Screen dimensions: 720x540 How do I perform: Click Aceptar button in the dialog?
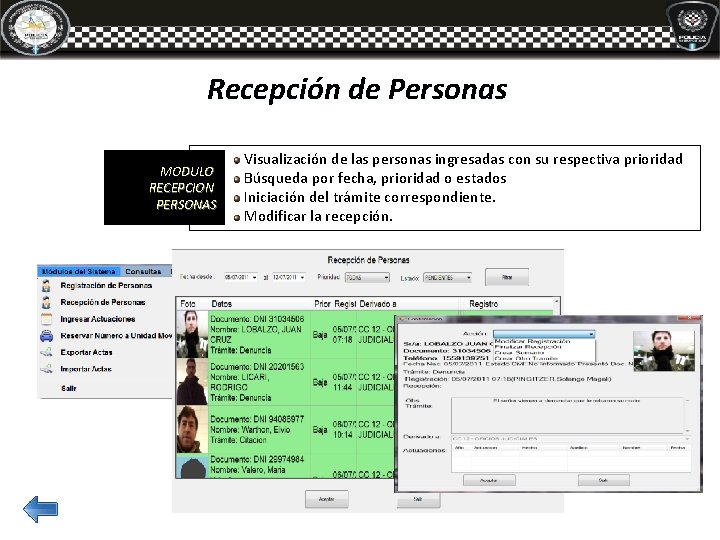489,480
